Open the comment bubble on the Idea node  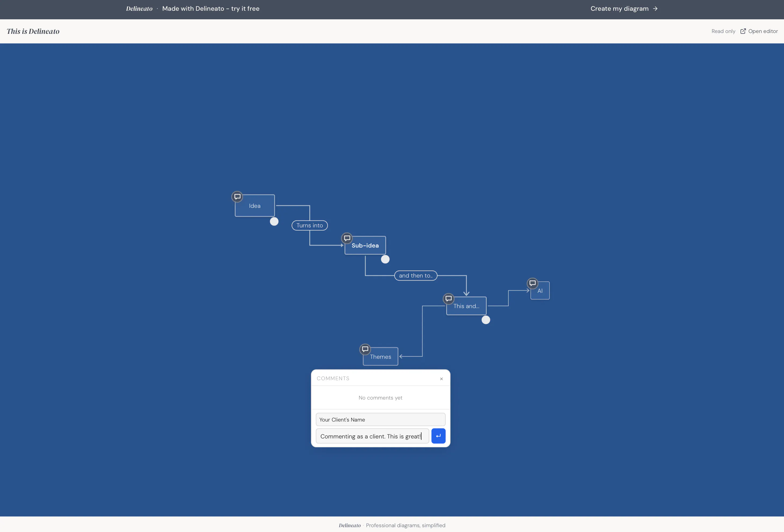[237, 197]
